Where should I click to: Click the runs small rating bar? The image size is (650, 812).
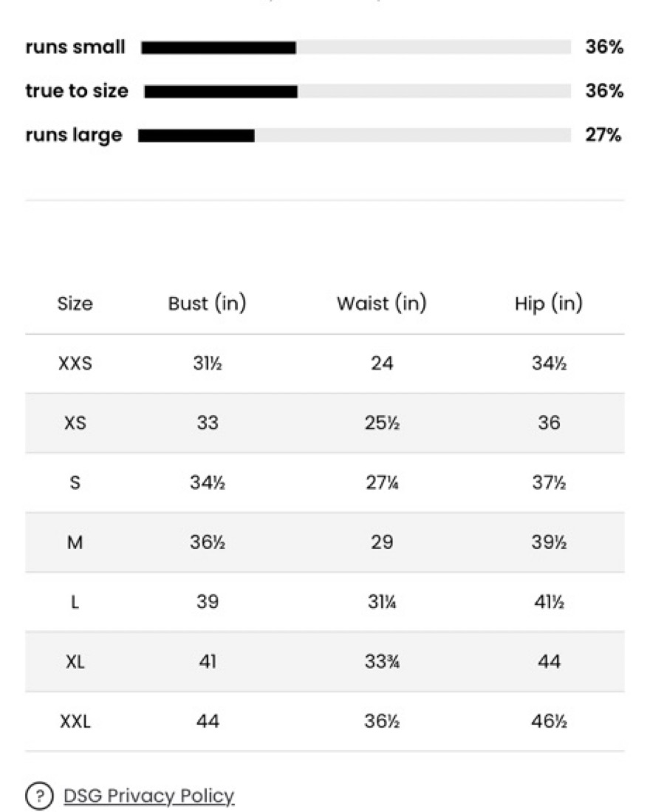pos(356,47)
